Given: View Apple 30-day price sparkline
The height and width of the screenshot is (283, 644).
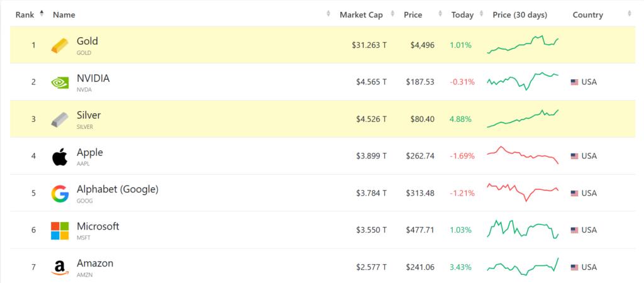Looking at the screenshot, I should pyautogui.click(x=523, y=156).
